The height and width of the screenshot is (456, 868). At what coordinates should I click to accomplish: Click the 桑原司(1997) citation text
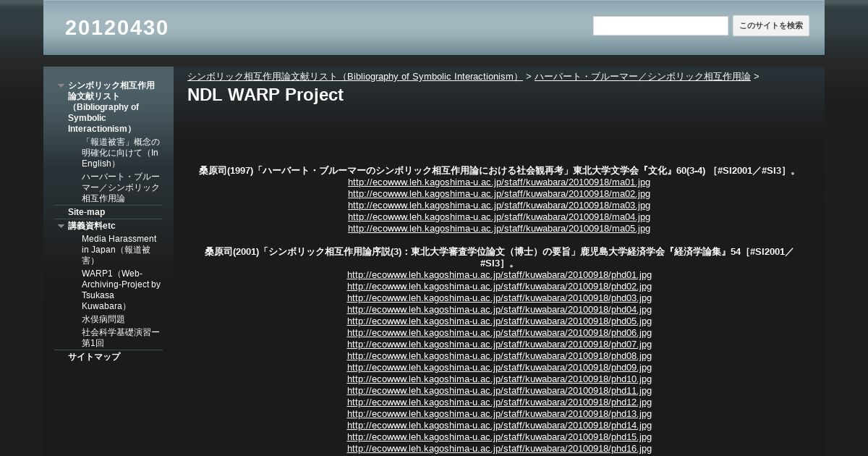point(499,171)
